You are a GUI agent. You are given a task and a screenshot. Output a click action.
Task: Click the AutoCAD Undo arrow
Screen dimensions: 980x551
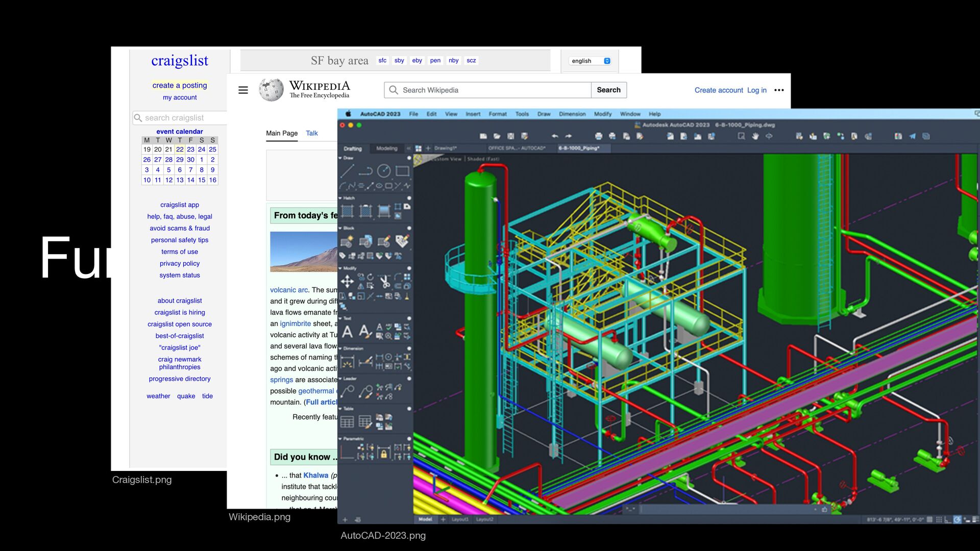555,136
